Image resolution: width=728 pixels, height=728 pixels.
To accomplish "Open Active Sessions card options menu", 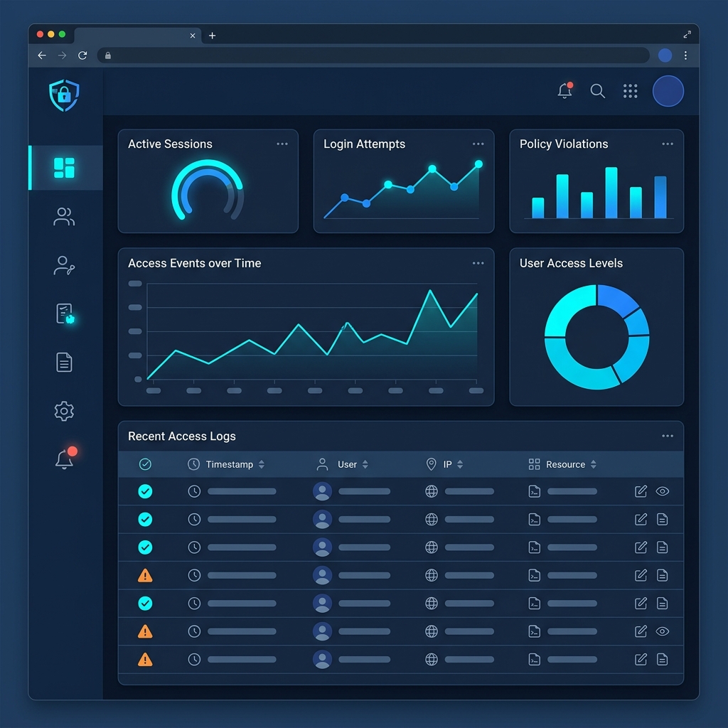I will tap(282, 144).
